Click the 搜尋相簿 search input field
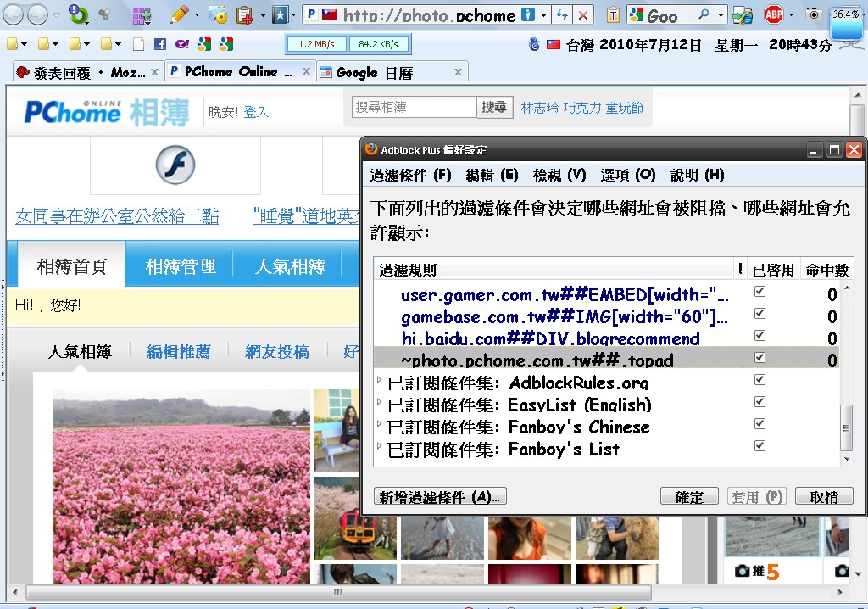Screen dimensions: 868x609 click(414, 107)
